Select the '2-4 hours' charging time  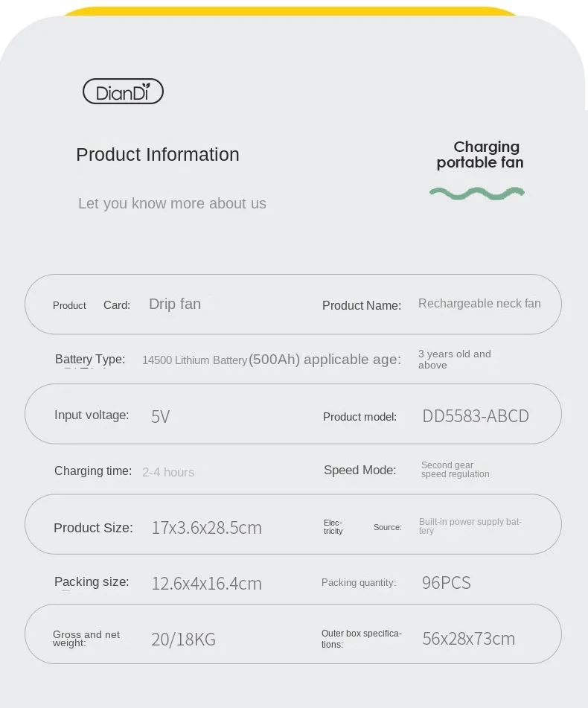168,472
